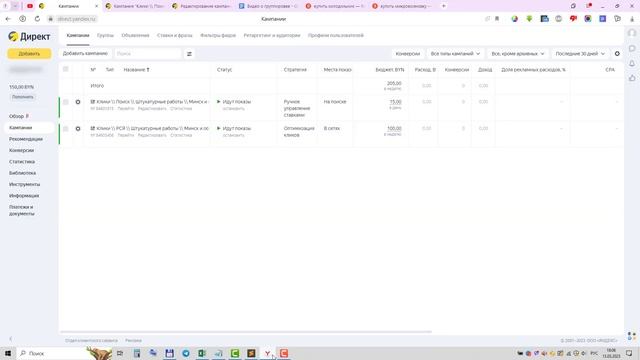Viewport: 640px width, 360px height.
Task: Open the chat bubble icon in right rail
Action: click(x=632, y=49)
